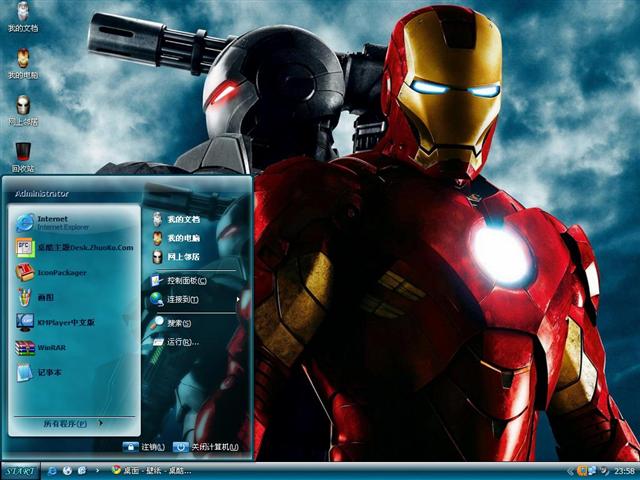The height and width of the screenshot is (480, 640).
Task: Click the network computers tray icon
Action: [592, 471]
